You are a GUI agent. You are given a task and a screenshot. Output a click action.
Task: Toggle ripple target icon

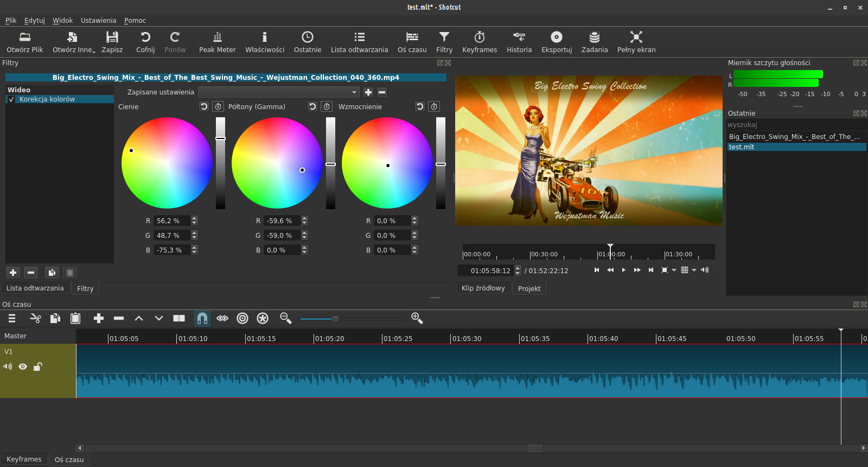tap(242, 318)
